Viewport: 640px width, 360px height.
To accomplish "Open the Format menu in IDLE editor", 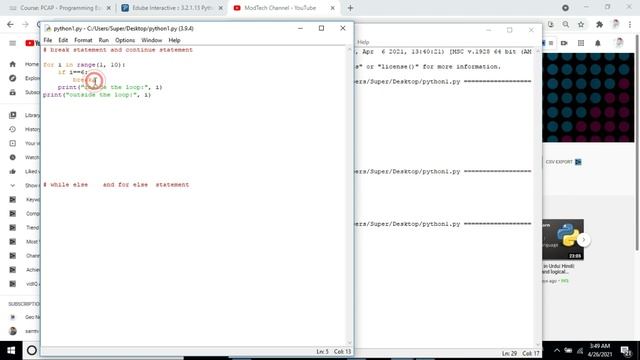I will 83,40.
